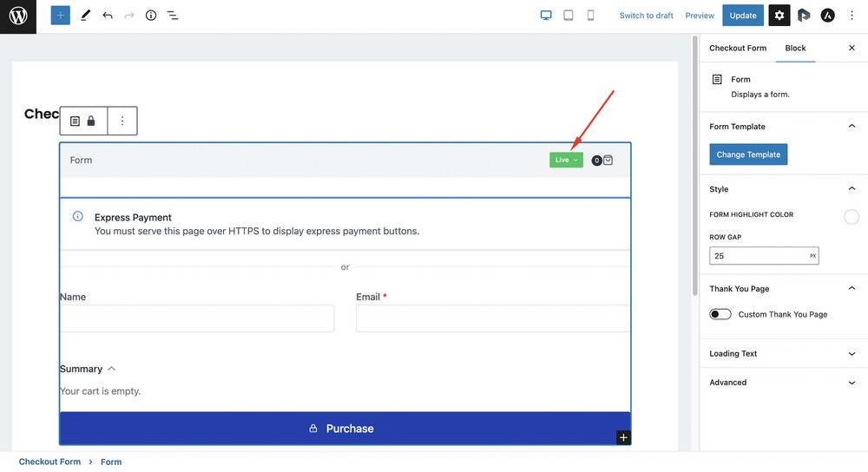Screen dimensions: 868x472
Task: Toggle Custom Thank You Page switch
Action: point(720,314)
